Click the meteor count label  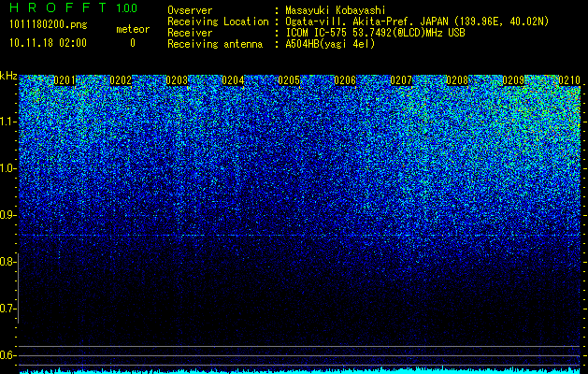133,29
